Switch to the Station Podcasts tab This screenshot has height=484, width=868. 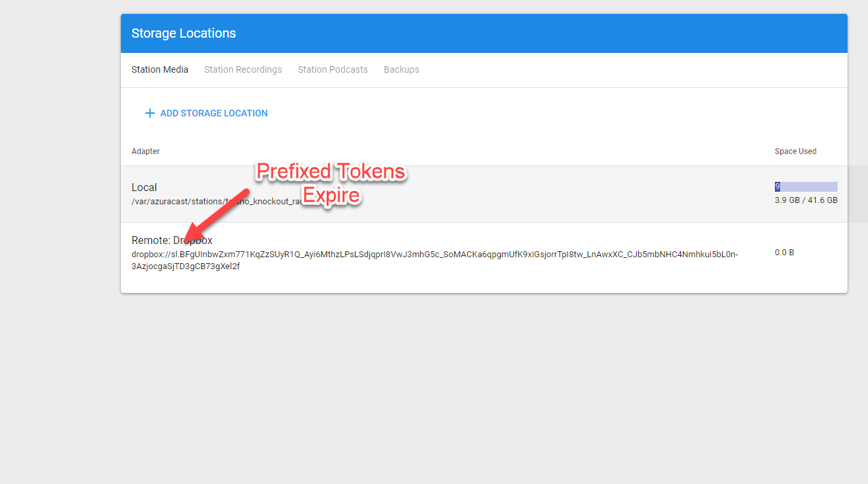pos(332,69)
